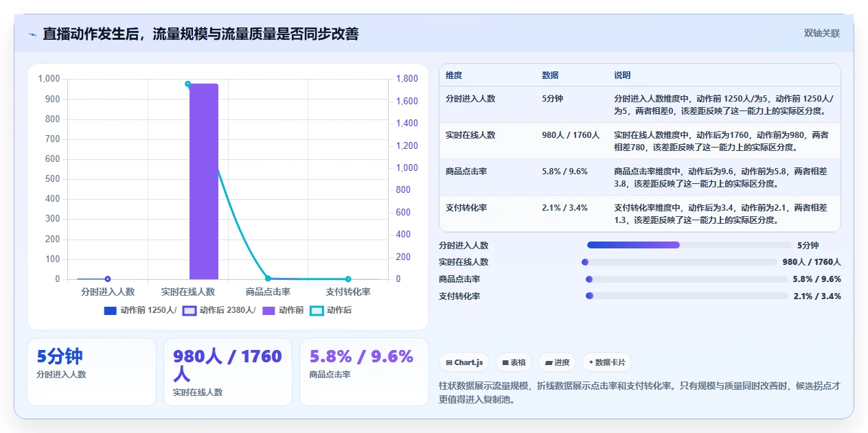Click the 2.1% / 3.4% value beside the progress bar
This screenshot has width=868, height=433.
[x=817, y=296]
